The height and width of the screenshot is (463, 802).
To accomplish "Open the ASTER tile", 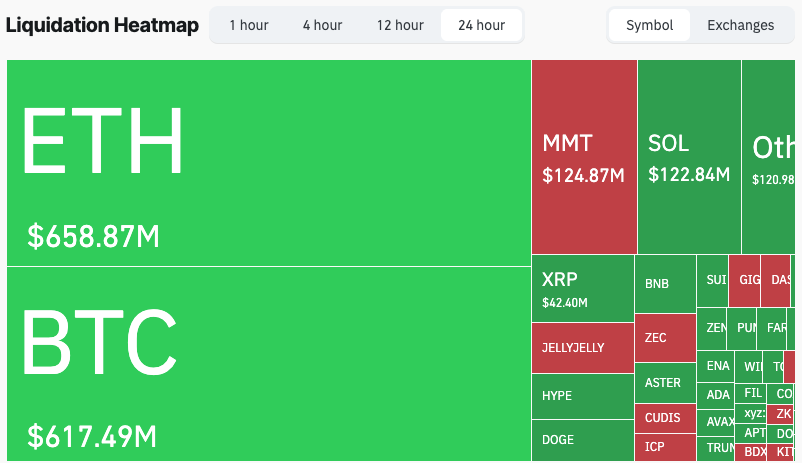I will pyautogui.click(x=664, y=383).
